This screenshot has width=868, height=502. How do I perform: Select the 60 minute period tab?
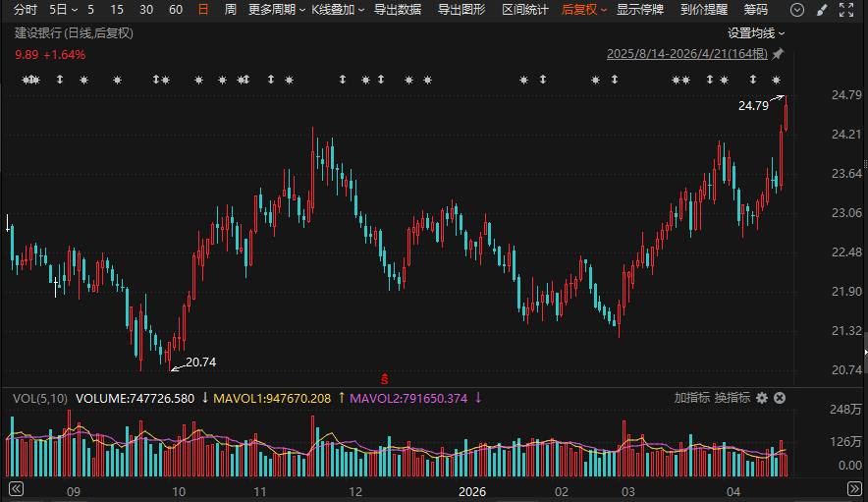pyautogui.click(x=176, y=10)
